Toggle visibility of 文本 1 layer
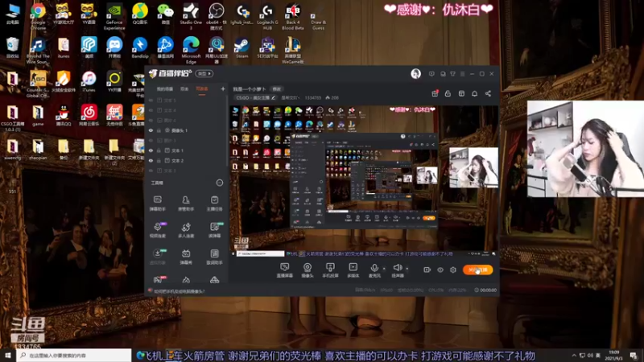The image size is (644, 362). [x=151, y=150]
